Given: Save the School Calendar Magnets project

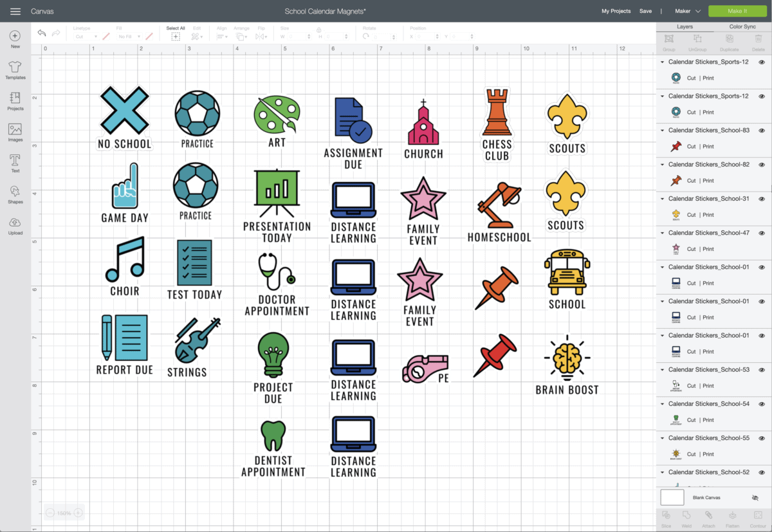Looking at the screenshot, I should [645, 11].
